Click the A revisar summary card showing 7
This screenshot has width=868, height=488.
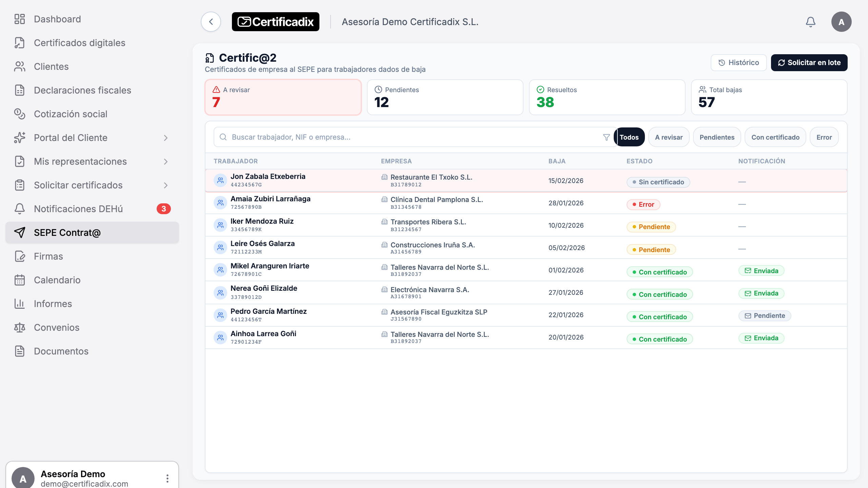pyautogui.click(x=283, y=97)
